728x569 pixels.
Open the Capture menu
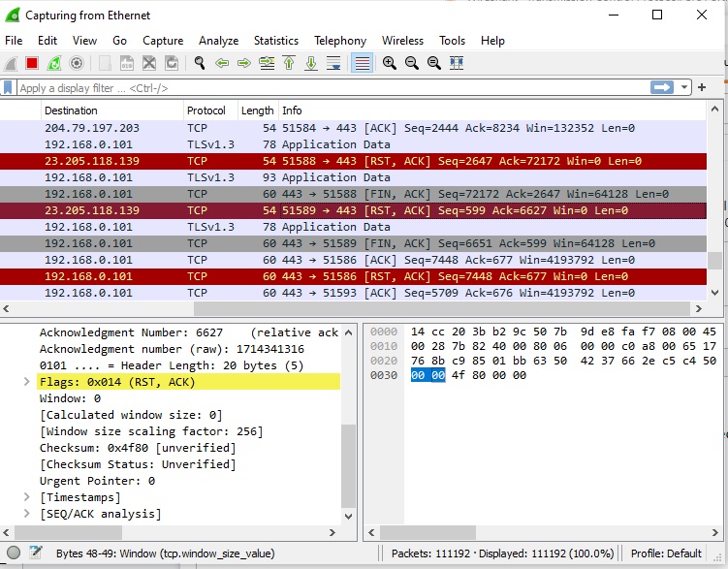tap(163, 41)
